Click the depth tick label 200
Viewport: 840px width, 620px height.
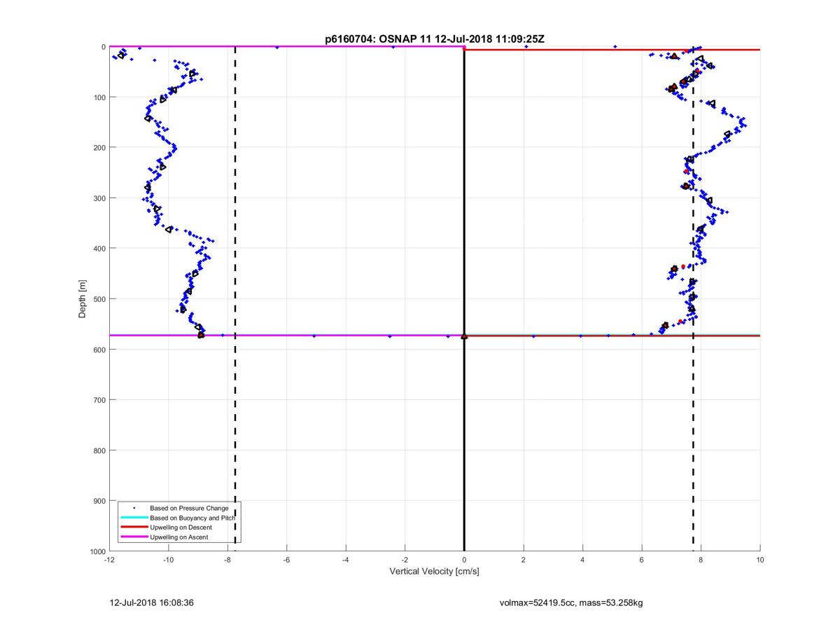pyautogui.click(x=99, y=147)
